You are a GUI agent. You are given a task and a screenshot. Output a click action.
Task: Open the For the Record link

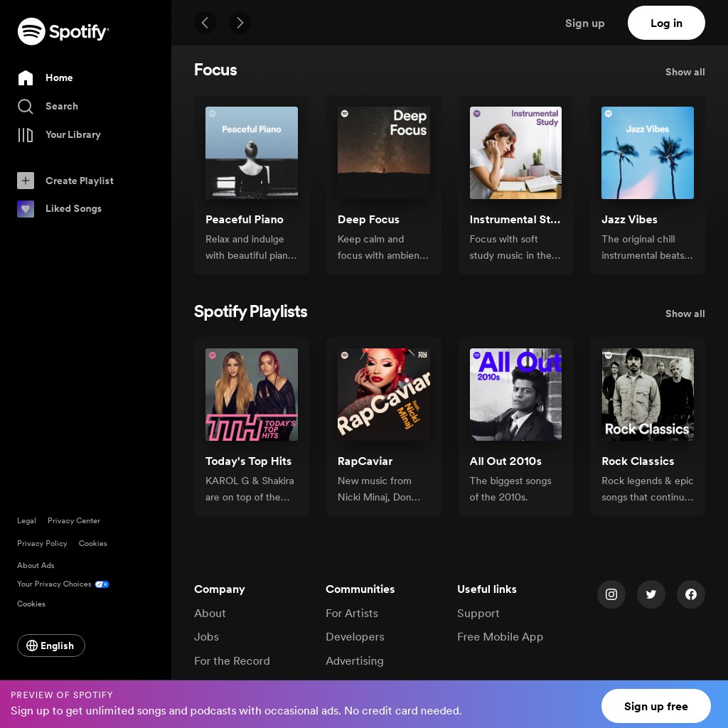tap(232, 661)
